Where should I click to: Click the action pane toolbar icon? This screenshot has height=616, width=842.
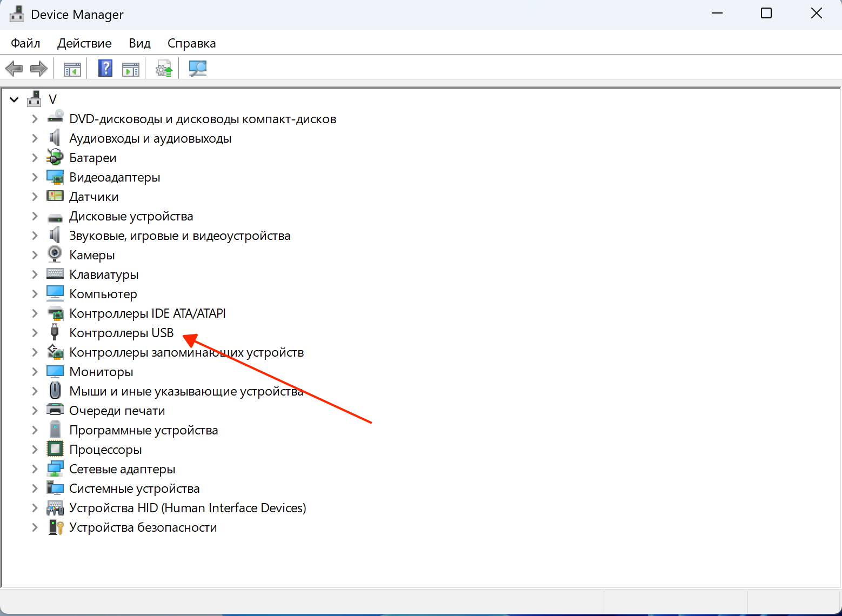coord(131,69)
